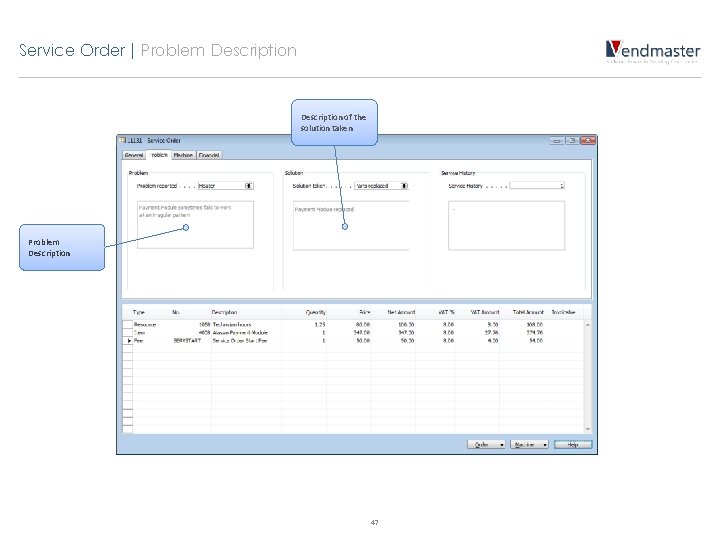Viewport: 720px width, 540px height.
Task: Click the grid scrollbar down arrow
Action: click(x=588, y=429)
